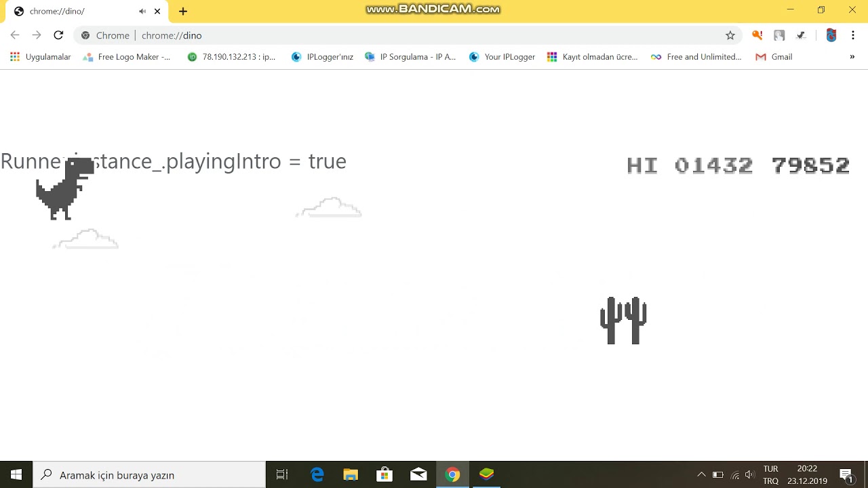Launch Microsoft Edge from taskbar
The height and width of the screenshot is (488, 868).
tap(317, 474)
